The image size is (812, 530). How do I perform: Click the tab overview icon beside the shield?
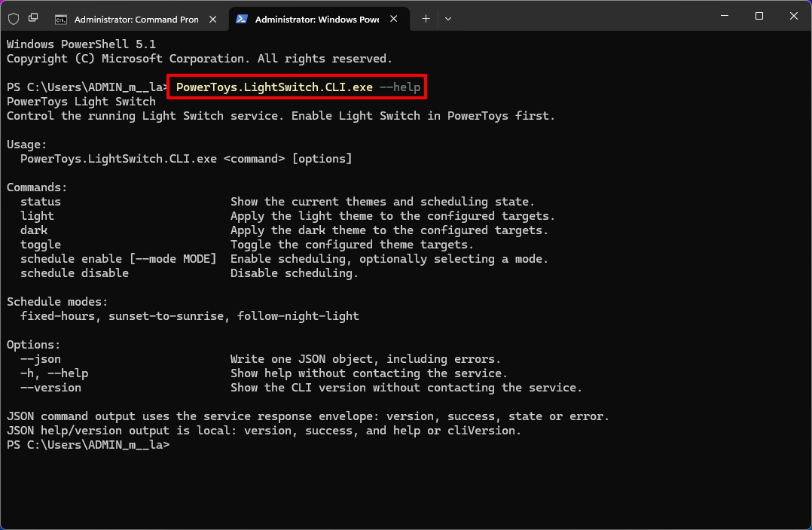[x=33, y=18]
